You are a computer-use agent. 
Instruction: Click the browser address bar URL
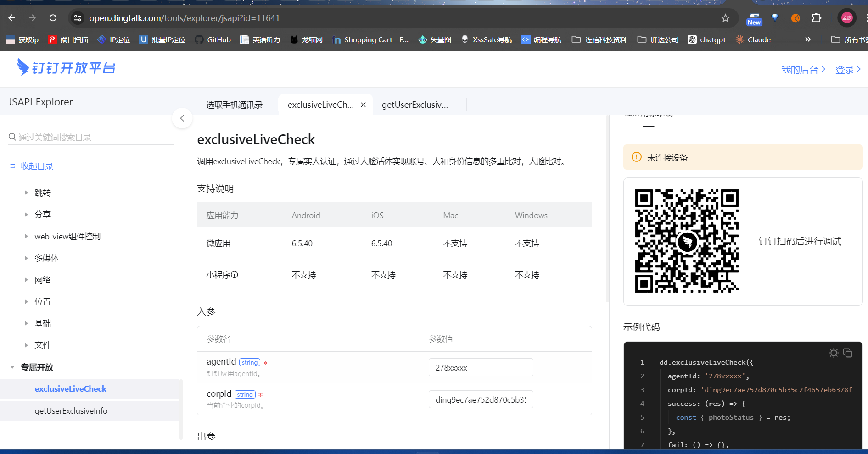[184, 18]
